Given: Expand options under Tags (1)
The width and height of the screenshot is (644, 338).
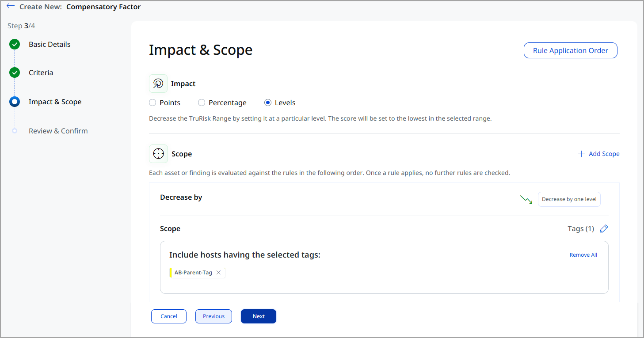Looking at the screenshot, I should pyautogui.click(x=581, y=228).
